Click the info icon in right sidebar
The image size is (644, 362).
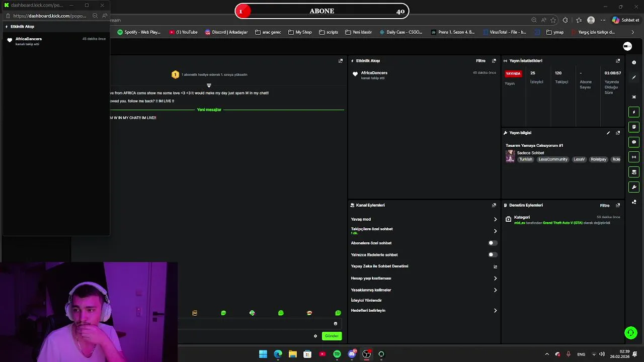point(634,62)
